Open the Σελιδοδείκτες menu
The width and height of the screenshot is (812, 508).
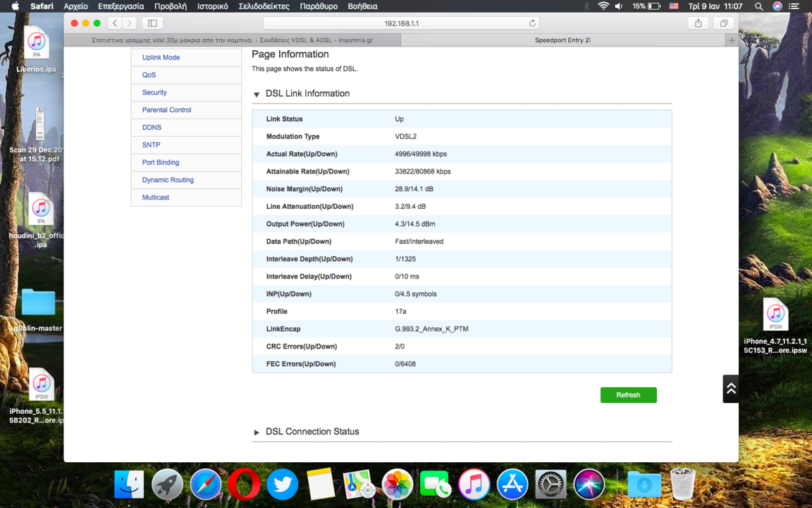coord(264,6)
